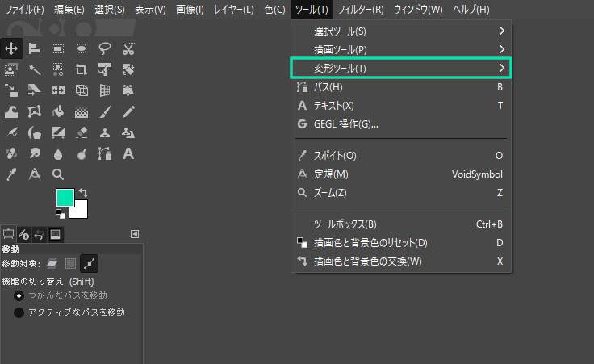Open the tab configuration arrow button
Image resolution: width=594 pixels, height=364 pixels.
click(x=135, y=234)
